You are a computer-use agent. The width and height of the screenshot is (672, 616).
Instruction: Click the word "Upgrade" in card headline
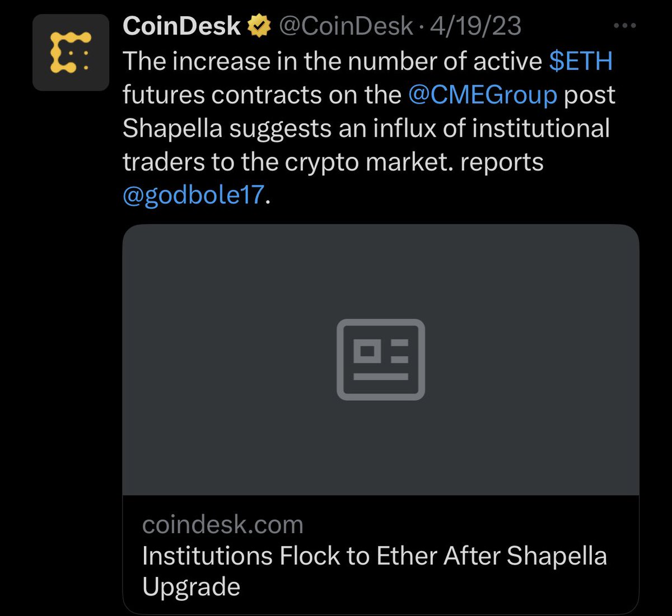[x=191, y=586]
